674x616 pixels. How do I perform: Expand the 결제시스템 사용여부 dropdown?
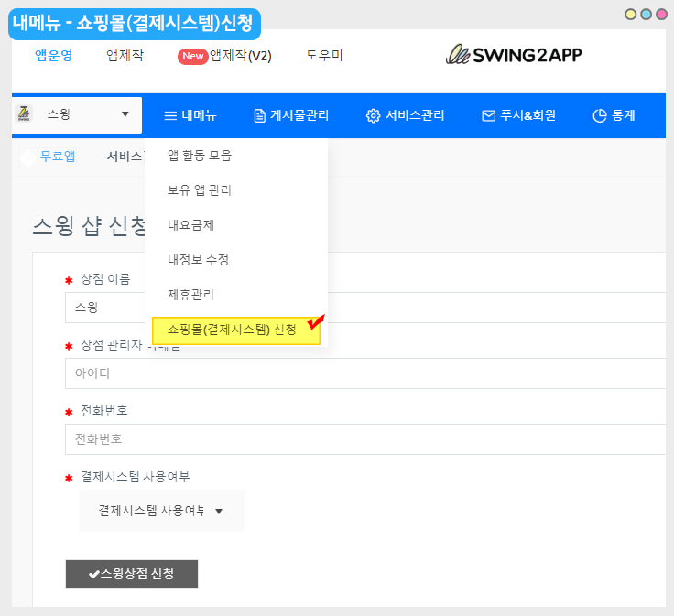[x=161, y=511]
